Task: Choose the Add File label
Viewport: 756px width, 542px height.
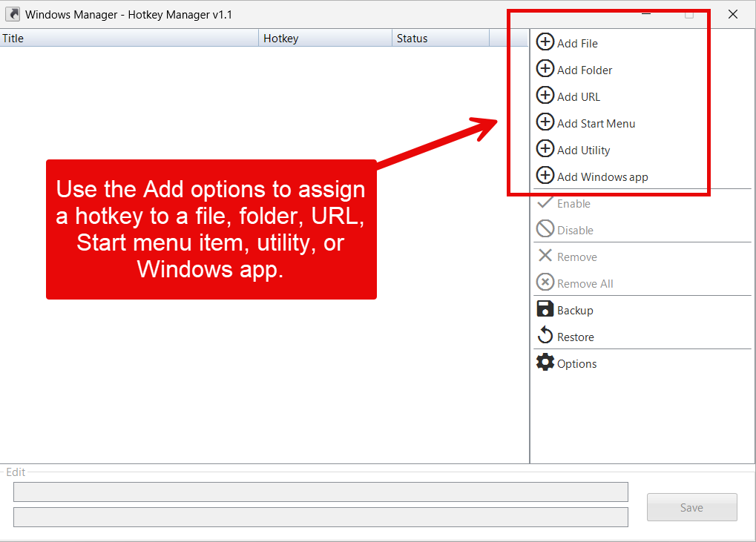Action: 577,43
